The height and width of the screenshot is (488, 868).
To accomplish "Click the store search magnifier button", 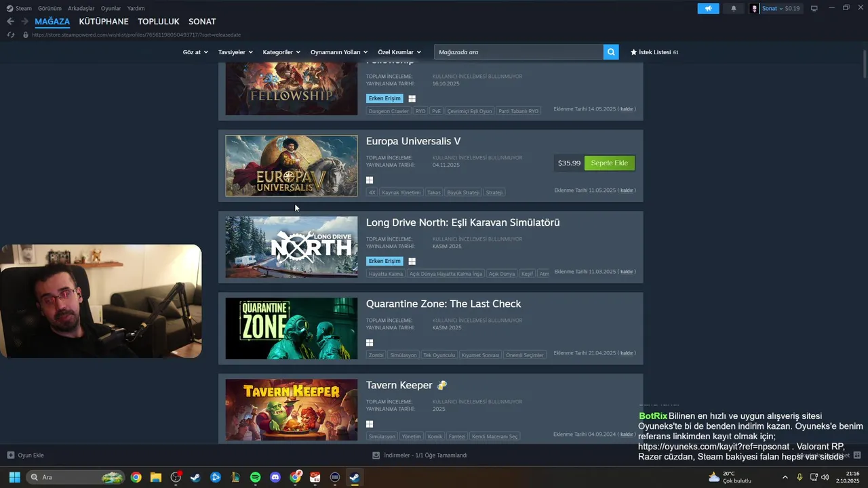I will tap(611, 52).
